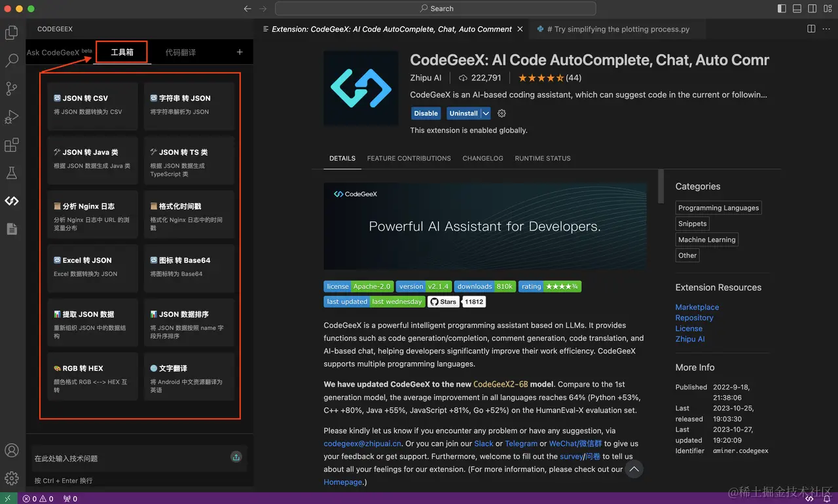
Task: Open editor more actions menu
Action: (x=827, y=29)
